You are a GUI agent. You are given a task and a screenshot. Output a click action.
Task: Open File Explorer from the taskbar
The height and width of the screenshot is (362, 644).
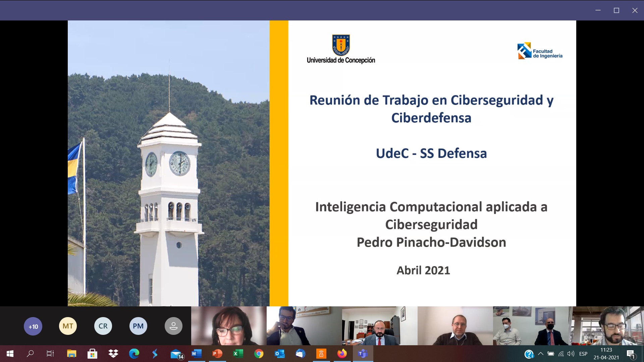71,354
